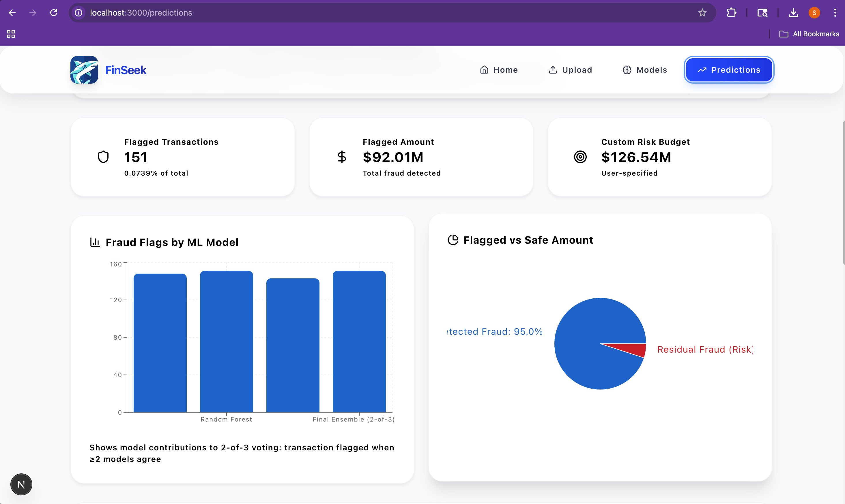845x504 pixels.
Task: Open the browser extensions puzzle icon
Action: [x=732, y=13]
